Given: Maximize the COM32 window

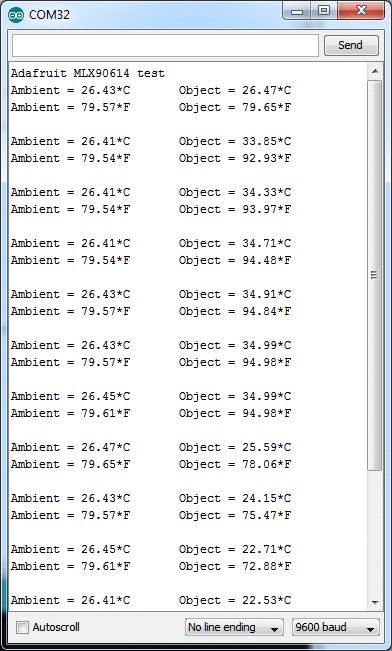Looking at the screenshot, I should point(324,11).
